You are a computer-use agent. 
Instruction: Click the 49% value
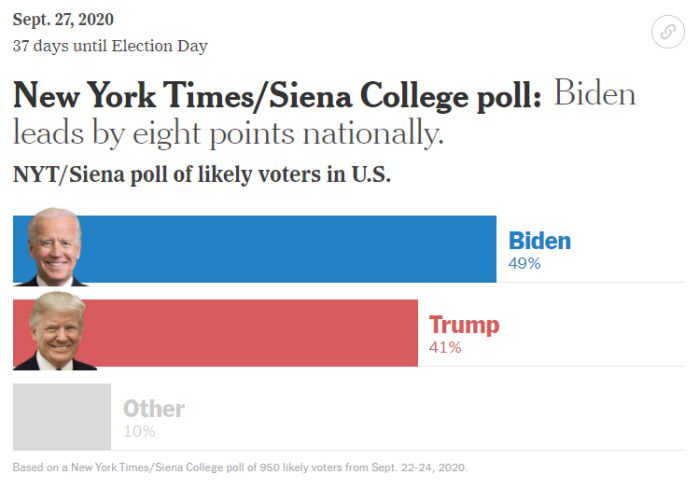pyautogui.click(x=524, y=264)
